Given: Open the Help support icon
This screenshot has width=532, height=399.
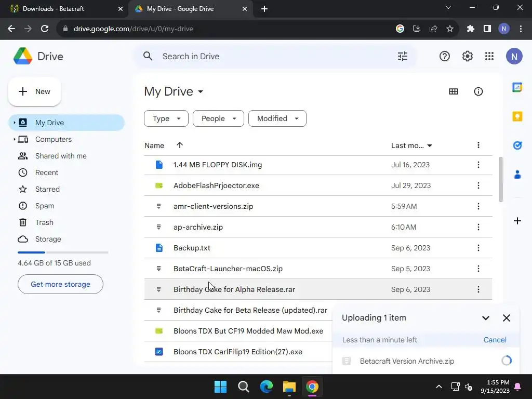Looking at the screenshot, I should tap(445, 56).
